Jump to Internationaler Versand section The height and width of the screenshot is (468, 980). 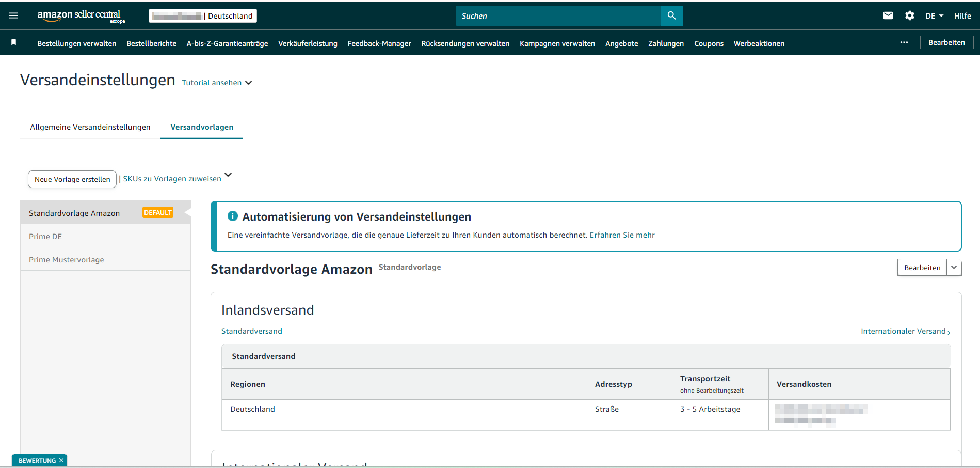click(905, 331)
